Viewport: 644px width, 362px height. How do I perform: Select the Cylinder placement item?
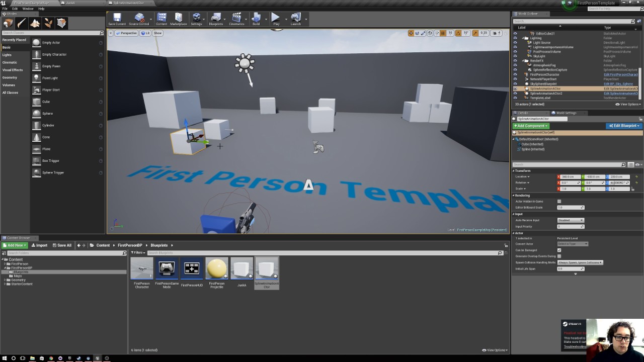tap(67, 125)
